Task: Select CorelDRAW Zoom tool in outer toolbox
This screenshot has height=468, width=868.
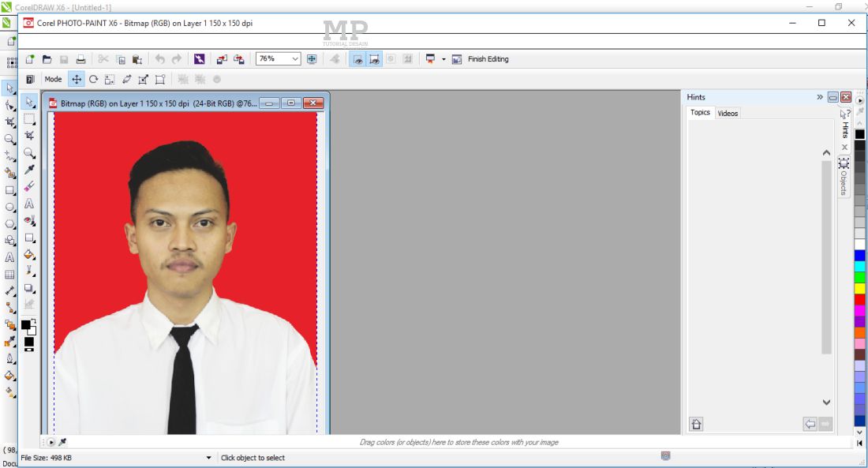Action: [9, 139]
